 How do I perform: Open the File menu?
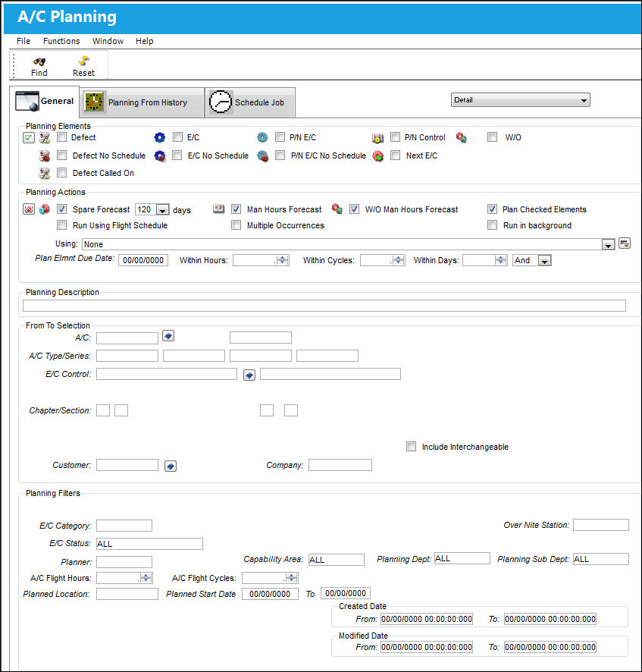23,41
